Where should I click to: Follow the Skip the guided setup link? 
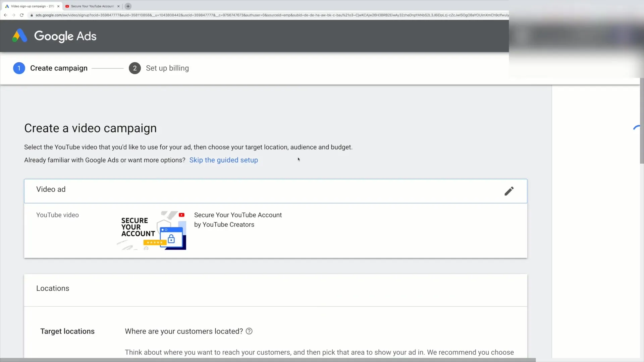coord(223,160)
